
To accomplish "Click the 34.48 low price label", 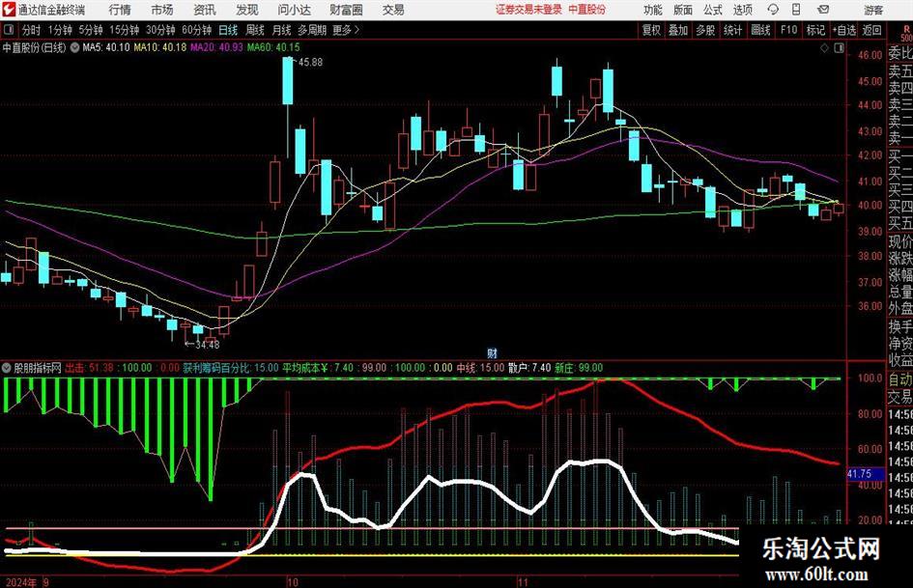I will 208,345.
